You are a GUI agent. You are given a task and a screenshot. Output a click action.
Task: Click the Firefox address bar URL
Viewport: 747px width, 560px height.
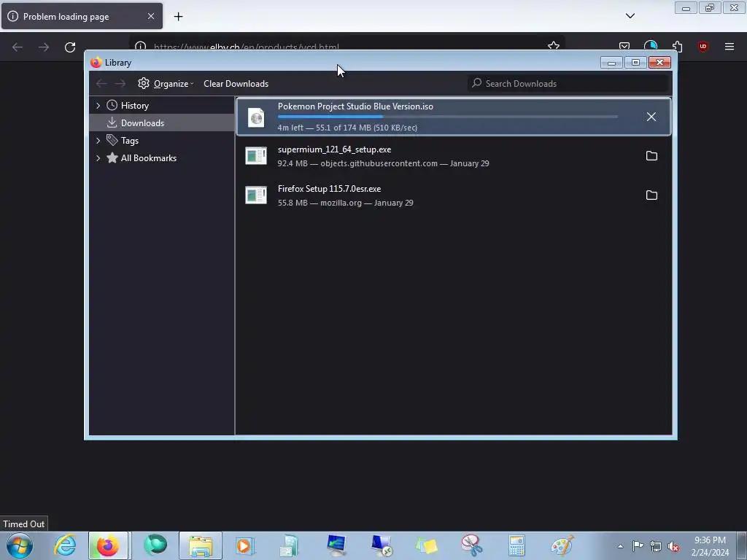[247, 47]
